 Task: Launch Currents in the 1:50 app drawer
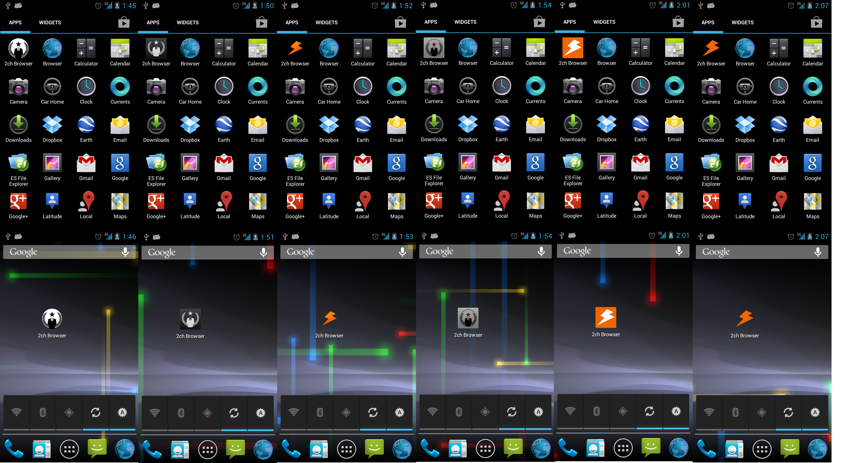pyautogui.click(x=258, y=90)
